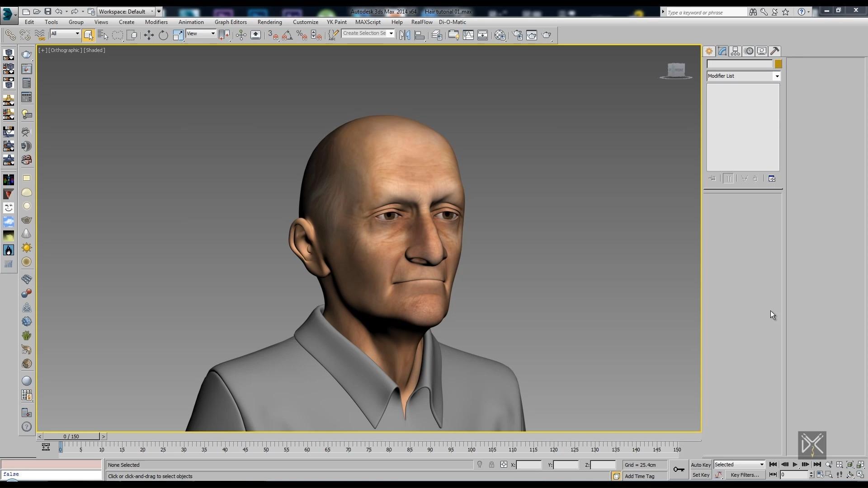
Task: Open the Animation menu
Action: point(191,22)
